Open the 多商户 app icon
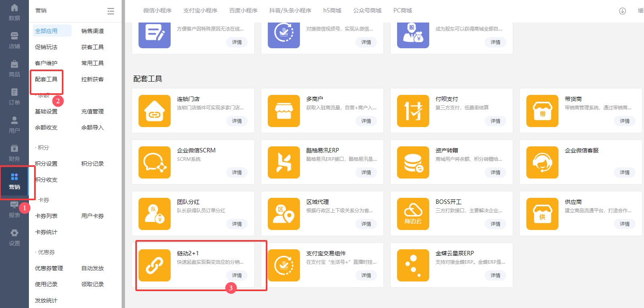The width and height of the screenshot is (644, 308). [284, 111]
